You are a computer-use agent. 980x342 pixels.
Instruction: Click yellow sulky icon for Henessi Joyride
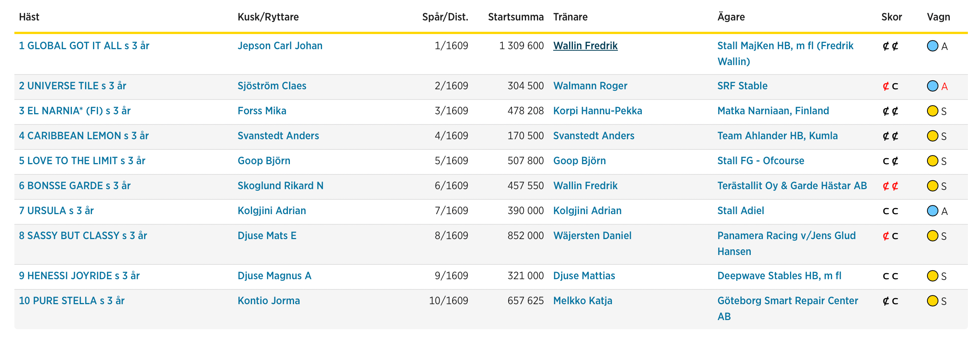pyautogui.click(x=932, y=276)
